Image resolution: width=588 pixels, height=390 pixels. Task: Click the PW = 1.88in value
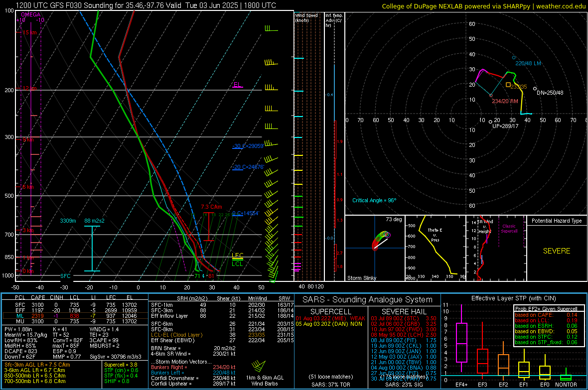coord(18,329)
